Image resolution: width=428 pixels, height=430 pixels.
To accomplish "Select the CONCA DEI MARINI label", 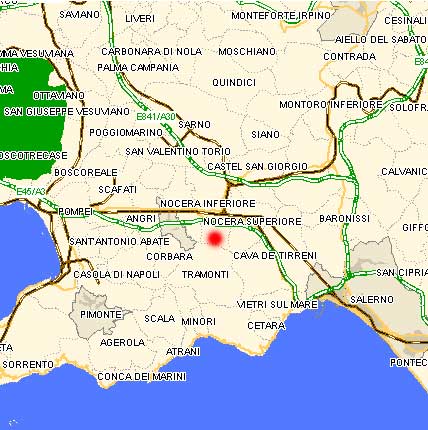I will (142, 377).
